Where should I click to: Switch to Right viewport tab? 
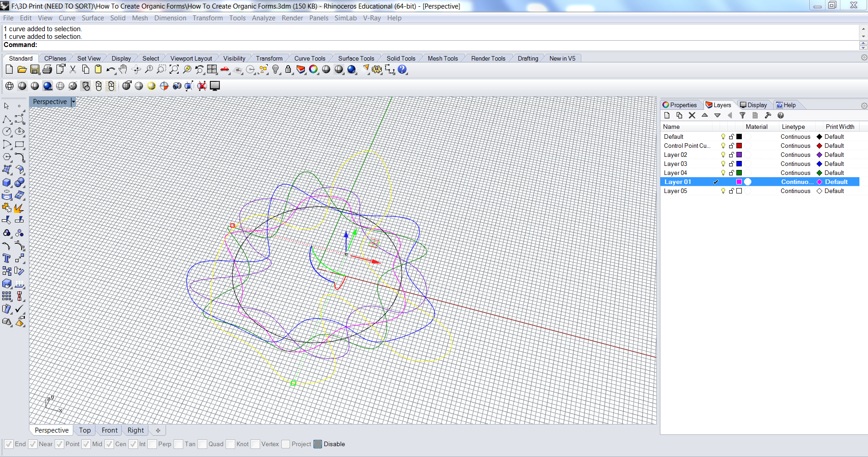point(135,430)
